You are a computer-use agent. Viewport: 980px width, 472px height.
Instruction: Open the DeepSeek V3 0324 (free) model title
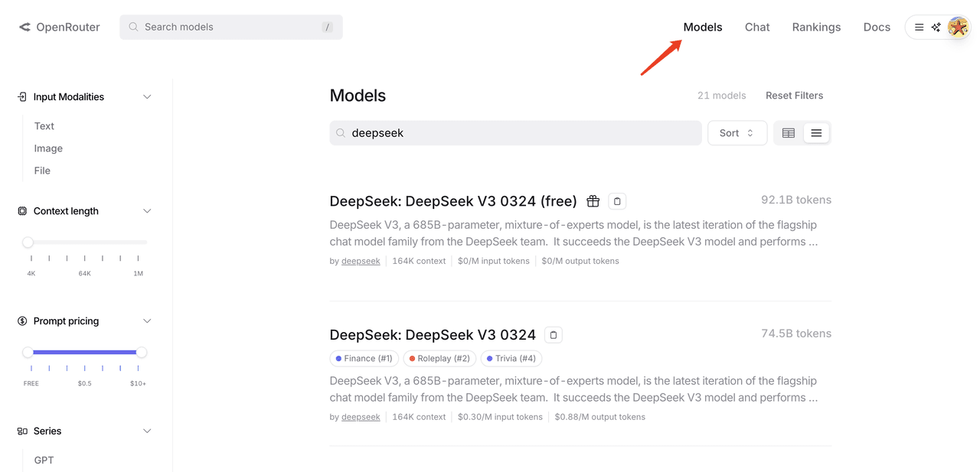[453, 201]
